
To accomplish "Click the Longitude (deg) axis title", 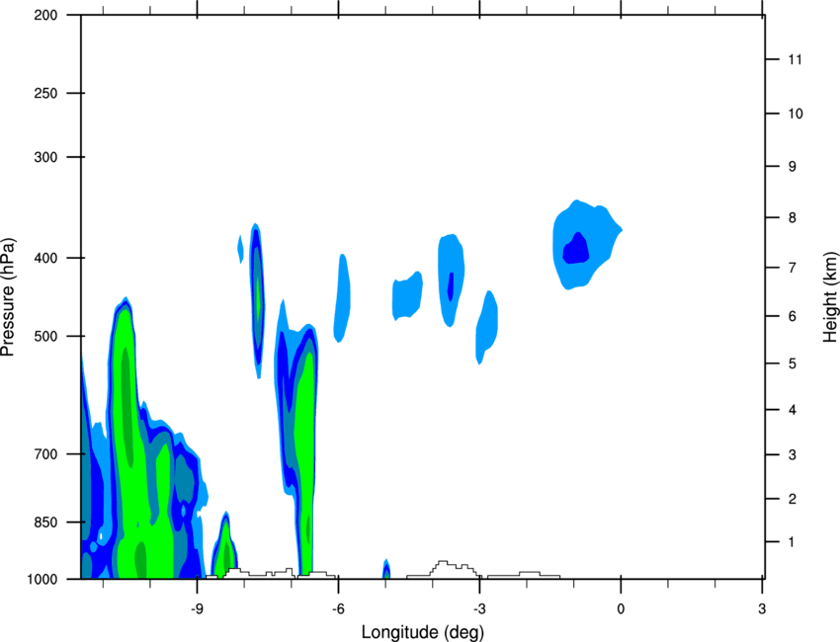I will (x=423, y=632).
